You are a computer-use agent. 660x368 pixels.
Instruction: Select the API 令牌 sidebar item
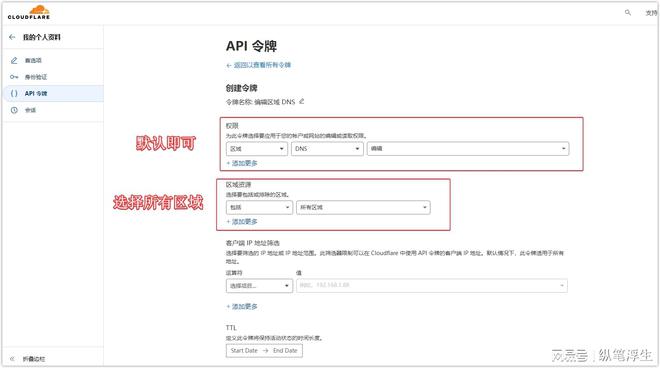[53, 93]
